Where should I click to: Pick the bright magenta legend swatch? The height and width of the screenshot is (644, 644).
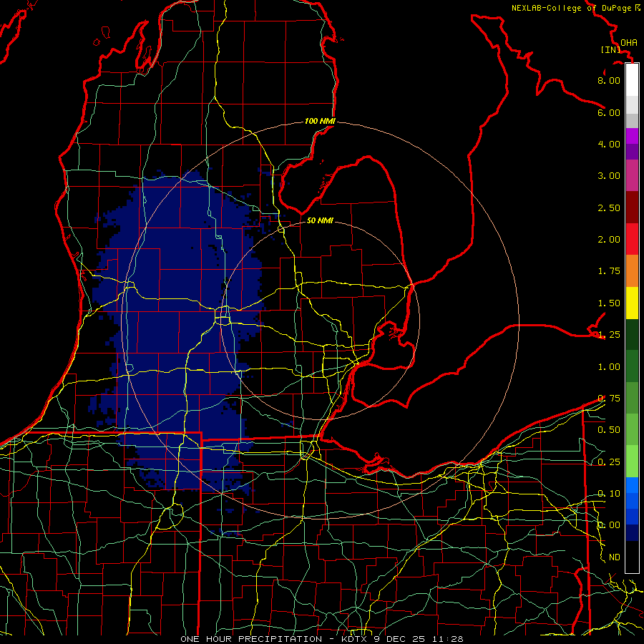632,136
